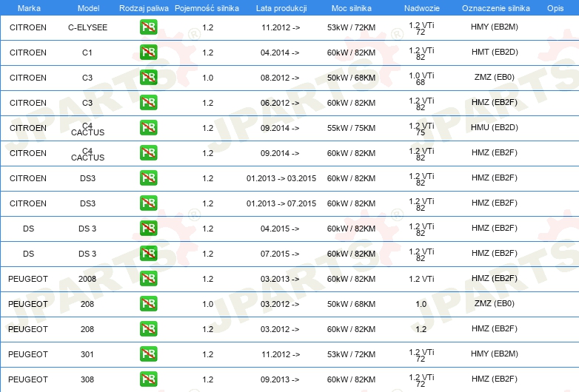Select the fuel icon for Citroen C3 06.2012
Viewport: 579px width, 392px height.
tap(148, 103)
